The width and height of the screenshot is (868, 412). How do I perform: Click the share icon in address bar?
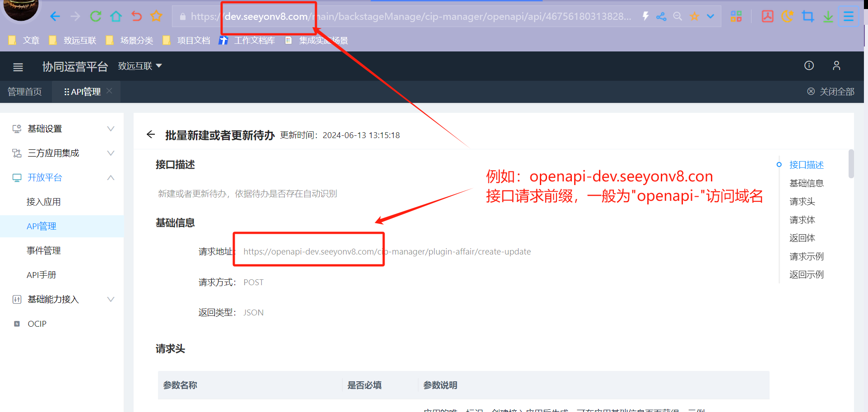pos(661,17)
